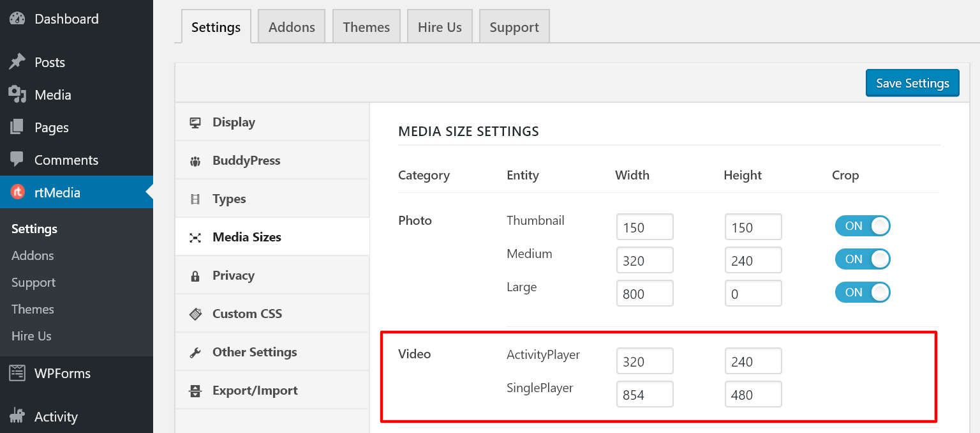Screen dimensions: 980x433
Task: Select the Comments bubble icon
Action: [x=17, y=160]
